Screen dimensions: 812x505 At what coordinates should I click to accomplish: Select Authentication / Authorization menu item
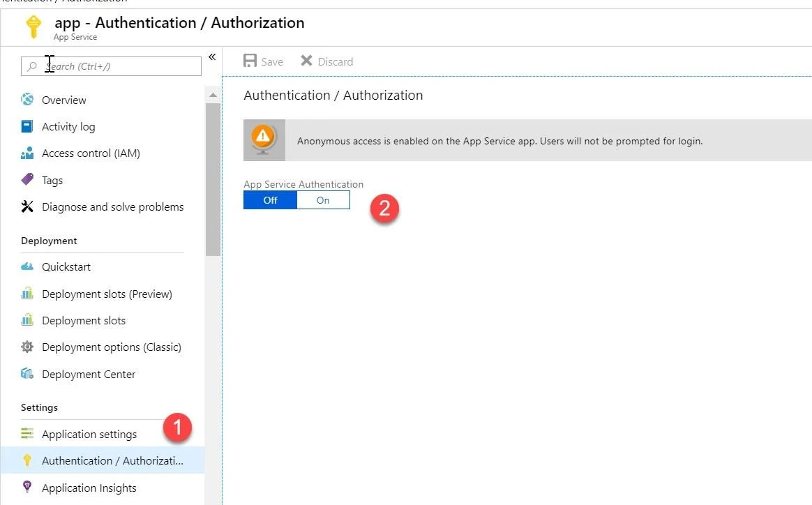103,460
